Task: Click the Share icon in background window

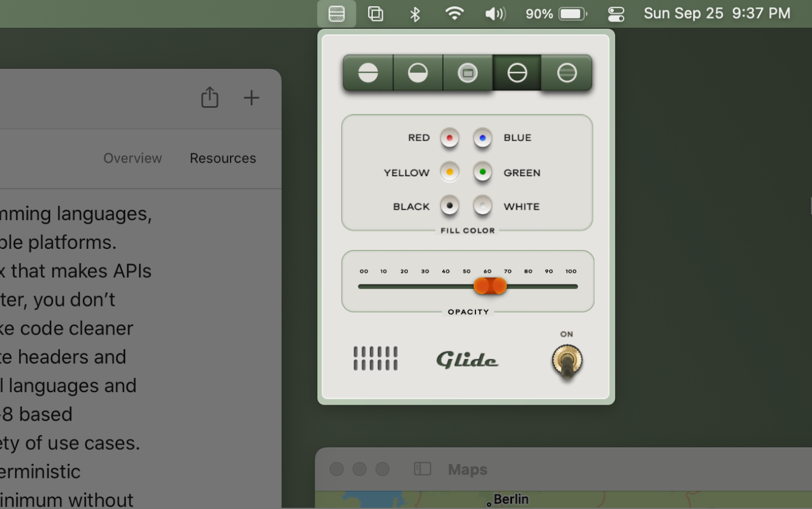Action: click(x=210, y=98)
